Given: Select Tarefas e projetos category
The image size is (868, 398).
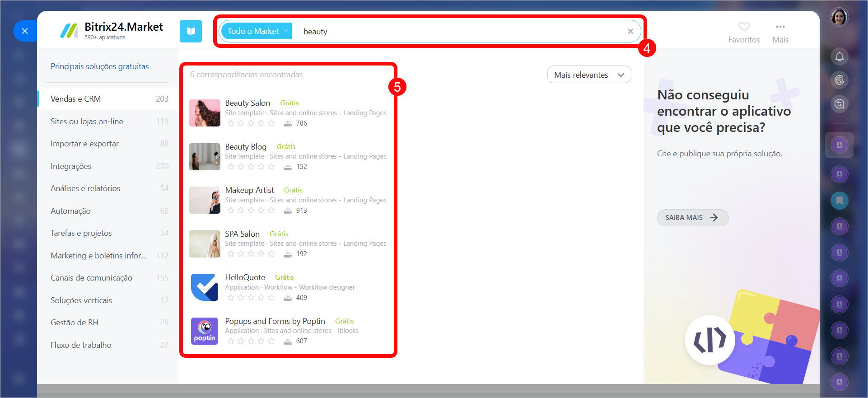Looking at the screenshot, I should [x=107, y=233].
